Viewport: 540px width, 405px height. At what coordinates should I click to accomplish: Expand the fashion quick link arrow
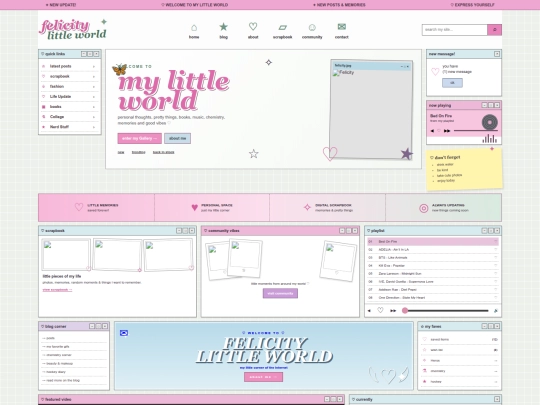click(94, 87)
